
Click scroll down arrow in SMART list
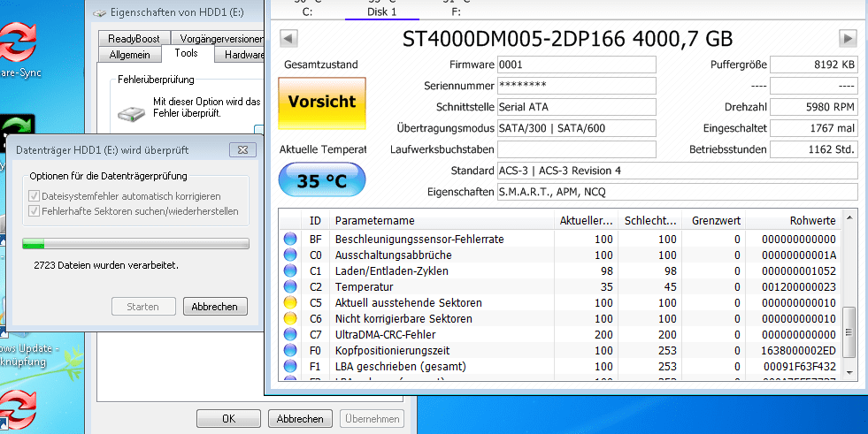tap(849, 373)
